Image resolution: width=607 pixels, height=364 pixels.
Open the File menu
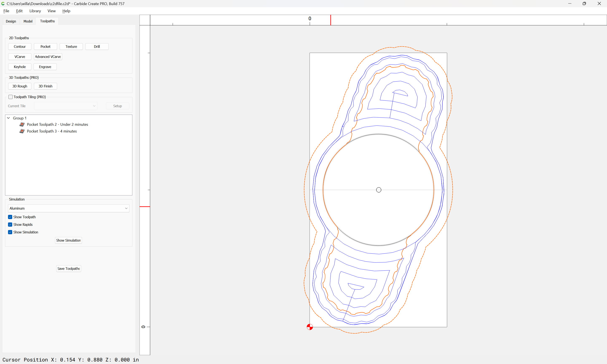[6, 11]
